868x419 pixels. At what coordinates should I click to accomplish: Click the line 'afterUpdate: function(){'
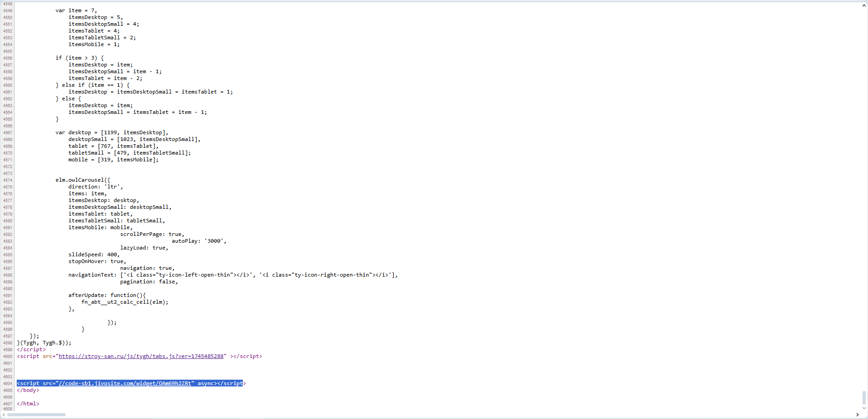click(x=107, y=295)
